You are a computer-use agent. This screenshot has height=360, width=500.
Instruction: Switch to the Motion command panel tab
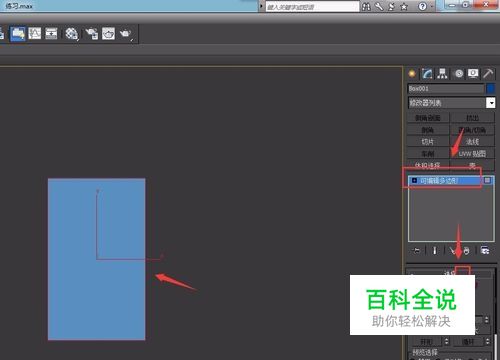[x=459, y=73]
